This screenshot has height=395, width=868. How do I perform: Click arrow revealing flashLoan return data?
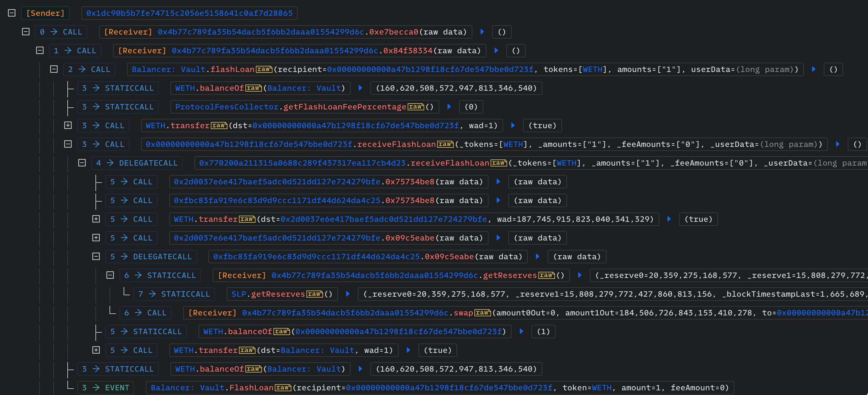pos(814,69)
